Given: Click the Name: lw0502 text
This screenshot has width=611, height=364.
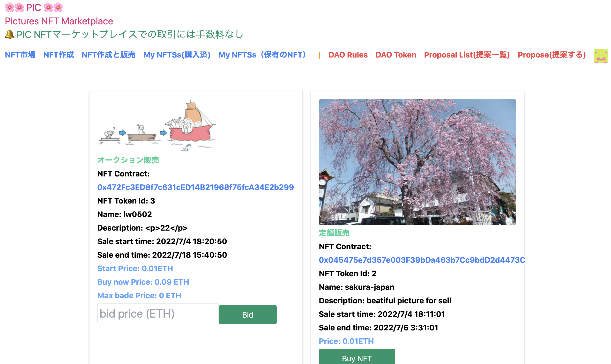Looking at the screenshot, I should (125, 214).
